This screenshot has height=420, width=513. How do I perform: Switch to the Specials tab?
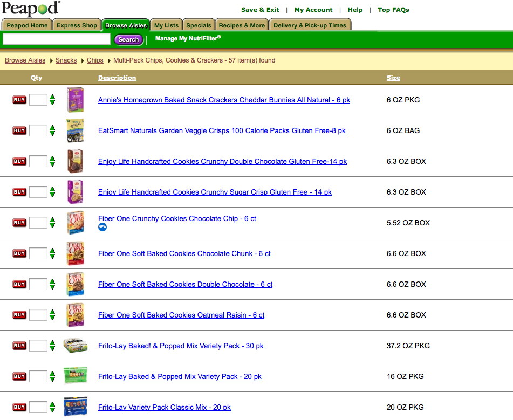199,25
